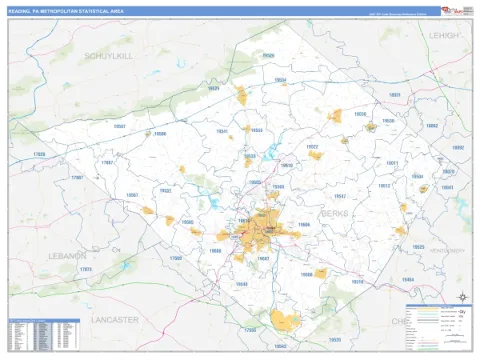
Task: Click ZIP code label 17073
Action: 86,269
